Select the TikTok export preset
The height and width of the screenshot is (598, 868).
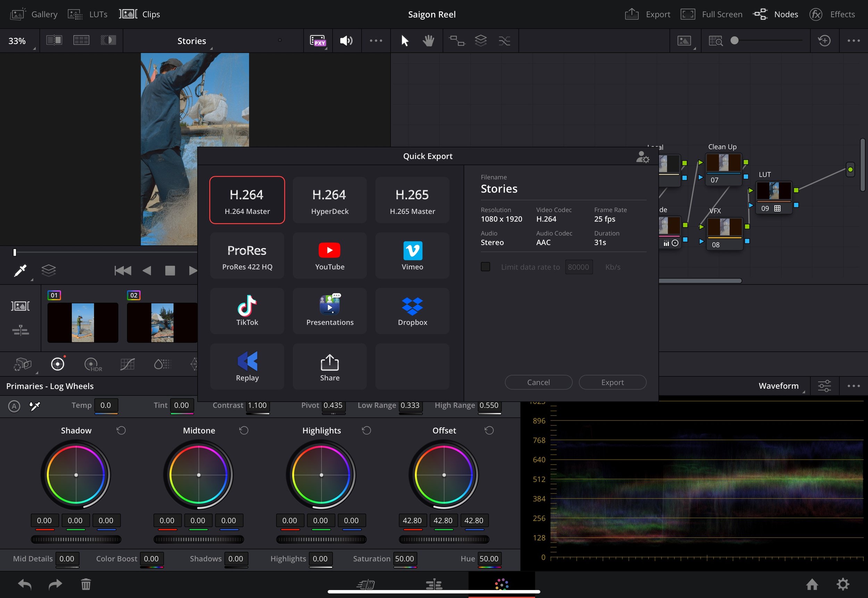click(247, 311)
